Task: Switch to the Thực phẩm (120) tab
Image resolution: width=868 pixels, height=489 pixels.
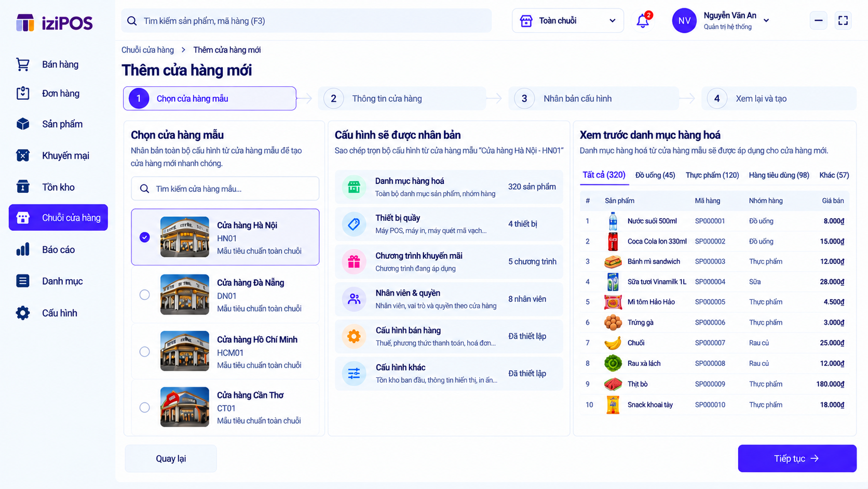Action: 712,175
